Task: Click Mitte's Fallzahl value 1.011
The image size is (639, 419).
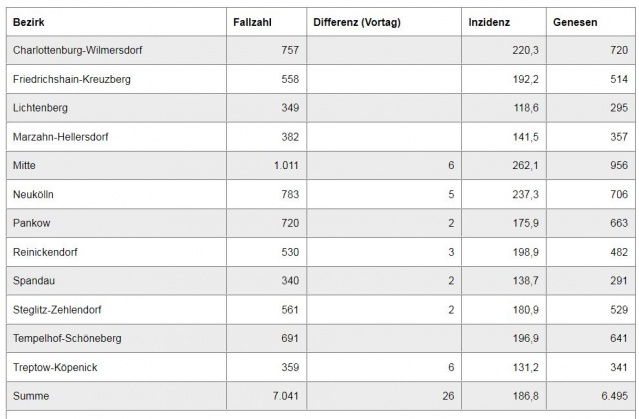Action: click(284, 163)
